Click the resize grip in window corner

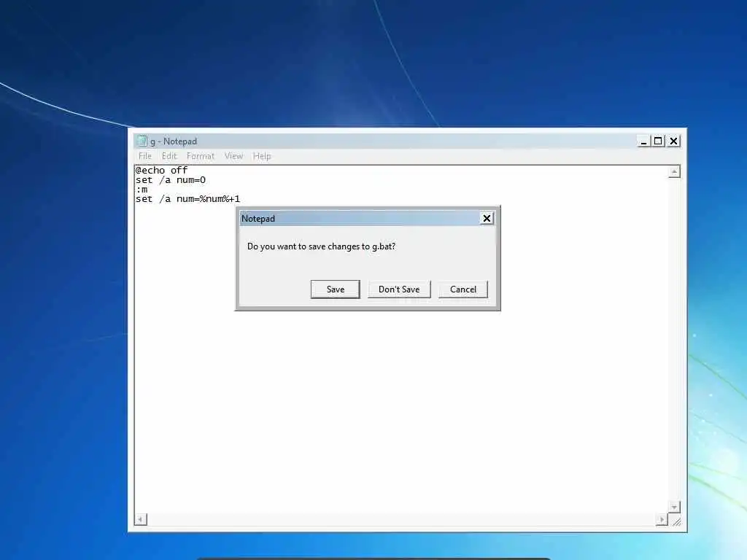coord(676,521)
